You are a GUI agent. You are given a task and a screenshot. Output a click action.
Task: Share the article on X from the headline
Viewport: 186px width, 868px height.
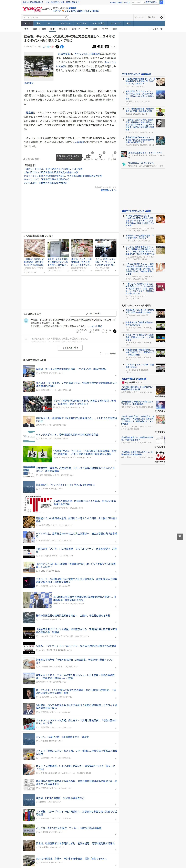click(57, 47)
